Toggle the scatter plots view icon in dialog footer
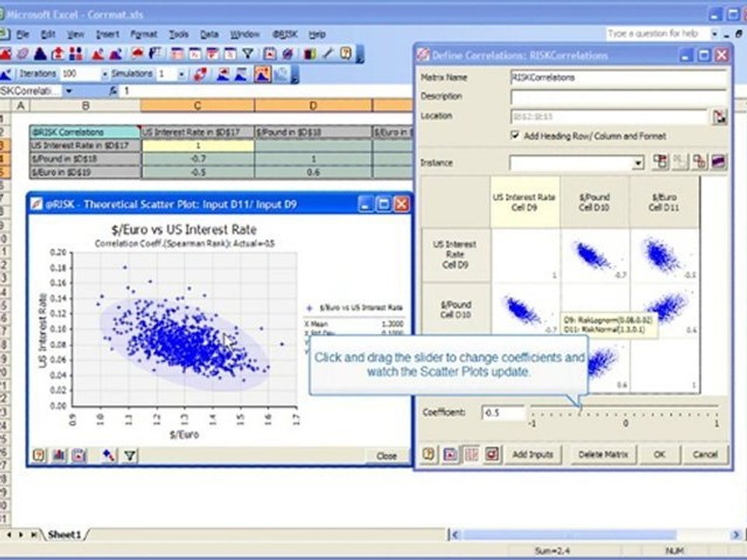747x560 pixels. (472, 453)
